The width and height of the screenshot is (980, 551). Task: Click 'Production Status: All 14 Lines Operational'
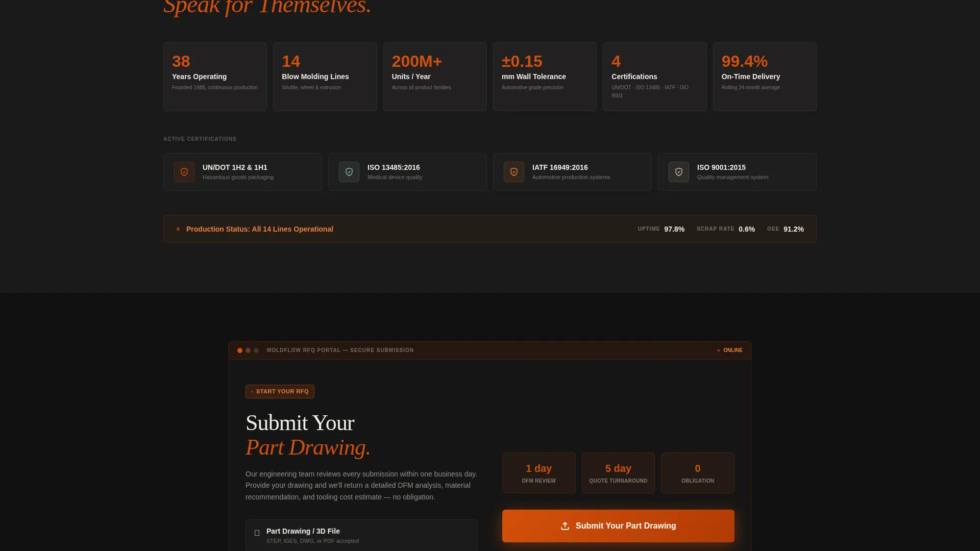tap(260, 229)
